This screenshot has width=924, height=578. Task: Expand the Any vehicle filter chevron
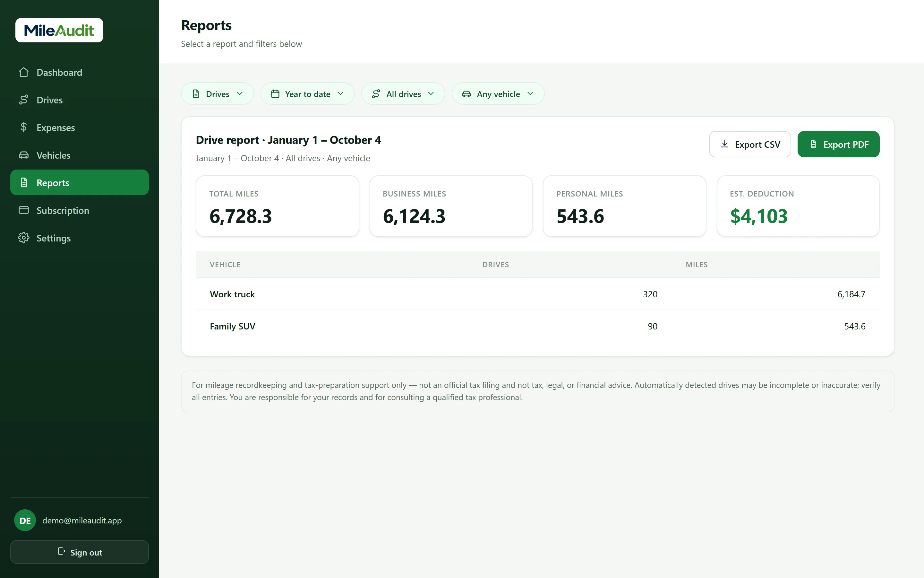pyautogui.click(x=530, y=94)
